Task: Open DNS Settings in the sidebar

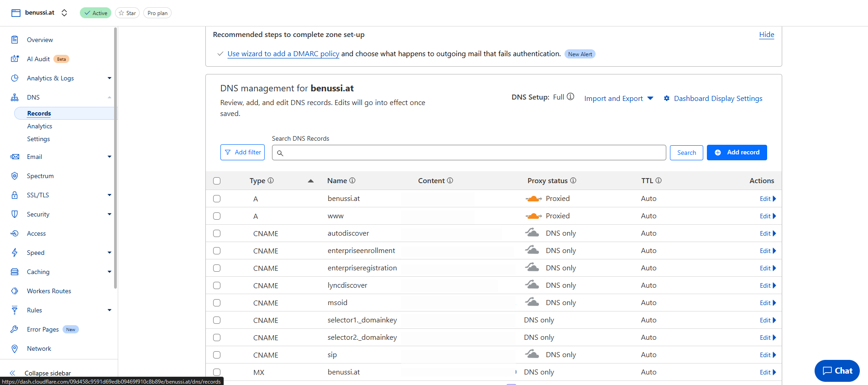Action: click(38, 139)
